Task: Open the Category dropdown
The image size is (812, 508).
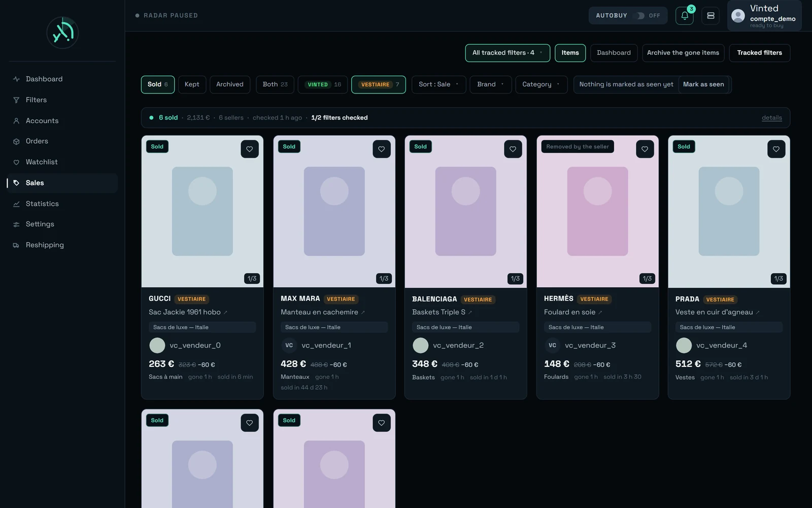Action: click(541, 84)
